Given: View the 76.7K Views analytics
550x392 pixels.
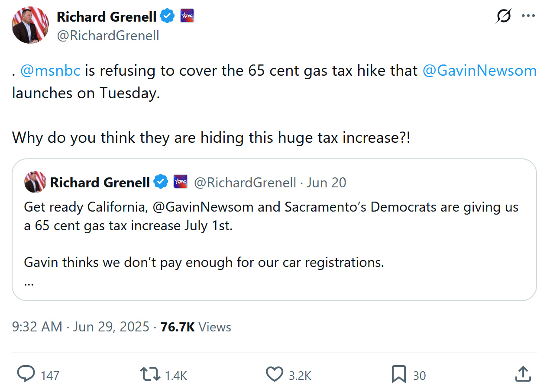Looking at the screenshot, I should (x=196, y=327).
